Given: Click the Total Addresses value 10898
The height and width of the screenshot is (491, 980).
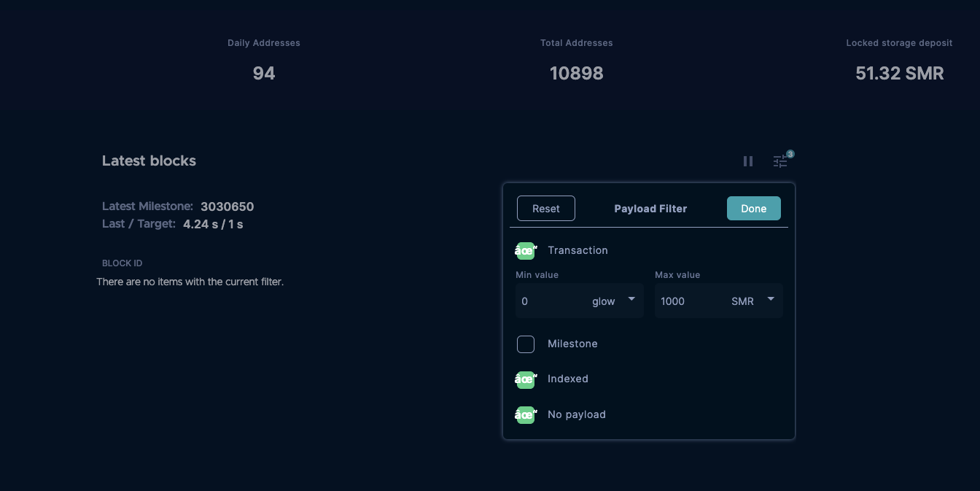Looking at the screenshot, I should click(x=577, y=73).
